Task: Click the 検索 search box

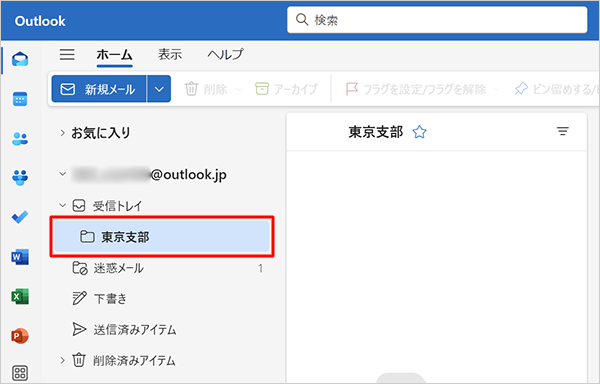Action: point(437,20)
